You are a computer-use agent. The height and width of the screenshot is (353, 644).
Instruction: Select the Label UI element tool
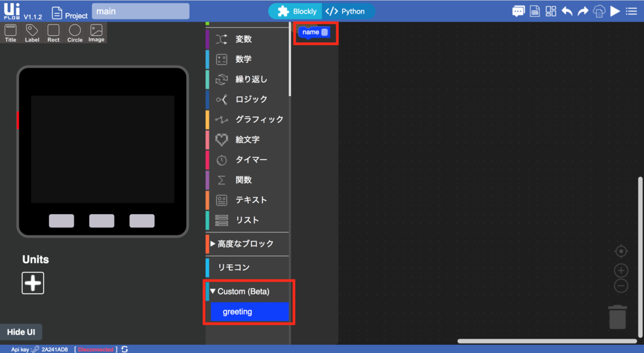pos(32,33)
